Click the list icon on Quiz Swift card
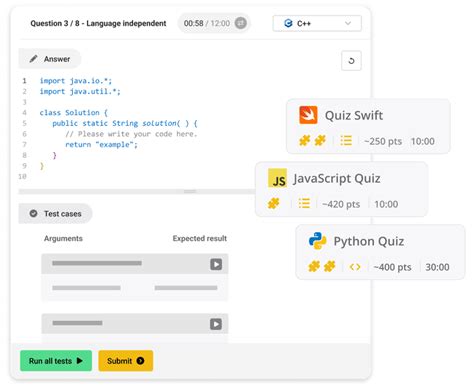474x388 pixels. [x=346, y=140]
